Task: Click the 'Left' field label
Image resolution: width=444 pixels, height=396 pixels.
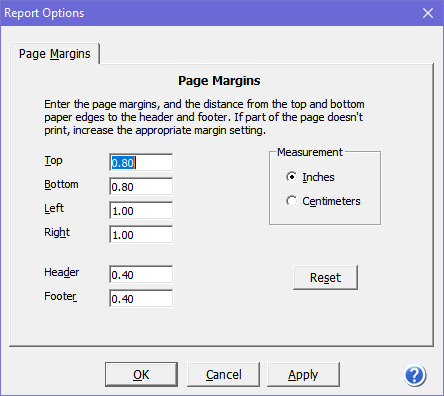Action: [x=54, y=208]
